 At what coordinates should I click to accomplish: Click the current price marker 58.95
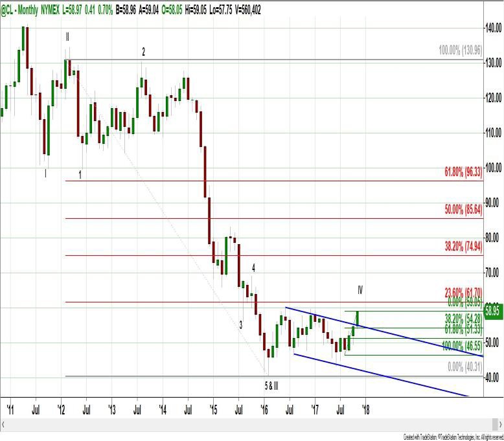click(494, 311)
